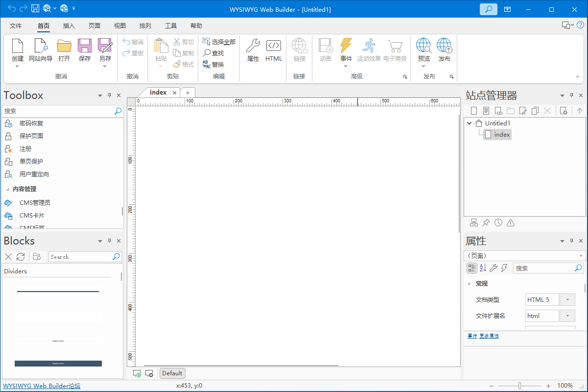This screenshot has width=588, height=392.
Task: Collapse the 常规 properties section
Action: tap(469, 284)
